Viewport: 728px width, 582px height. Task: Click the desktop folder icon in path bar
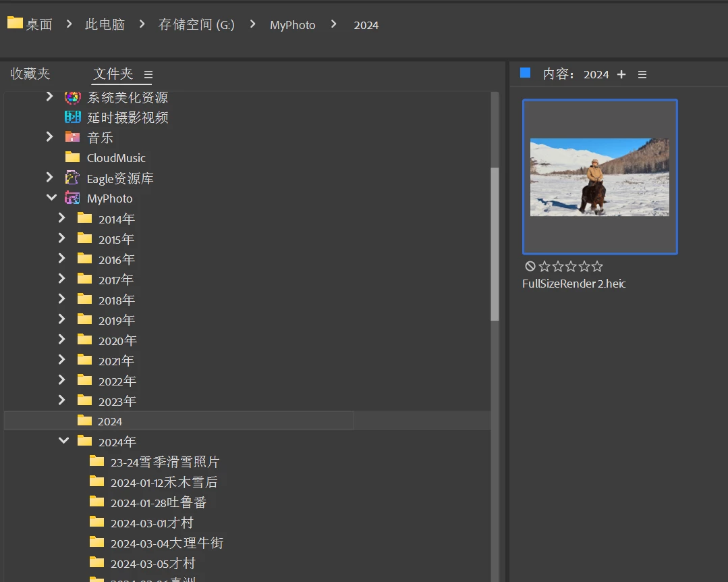coord(15,23)
